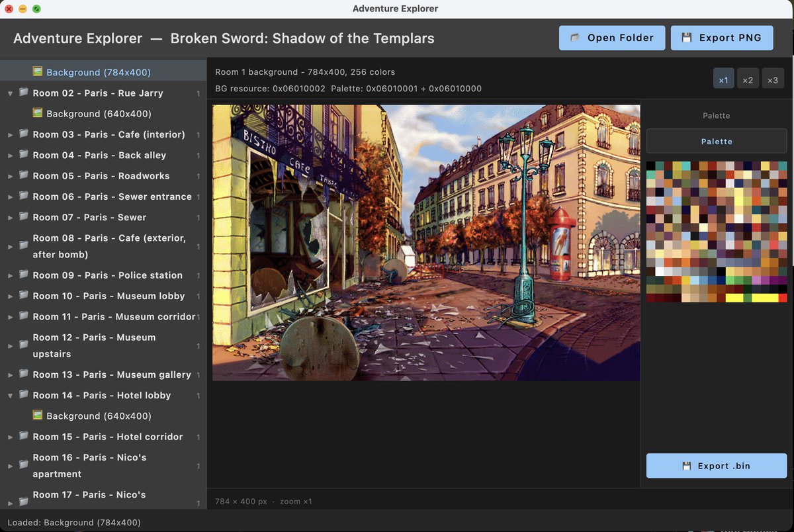Image resolution: width=794 pixels, height=532 pixels.
Task: Pick the red swatch ending the palette grid
Action: click(782, 298)
